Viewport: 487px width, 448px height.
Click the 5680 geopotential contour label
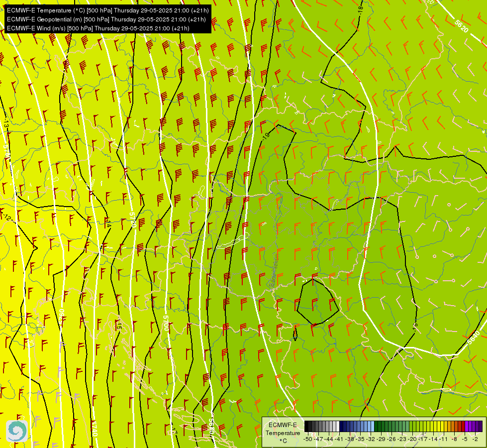click(211, 427)
